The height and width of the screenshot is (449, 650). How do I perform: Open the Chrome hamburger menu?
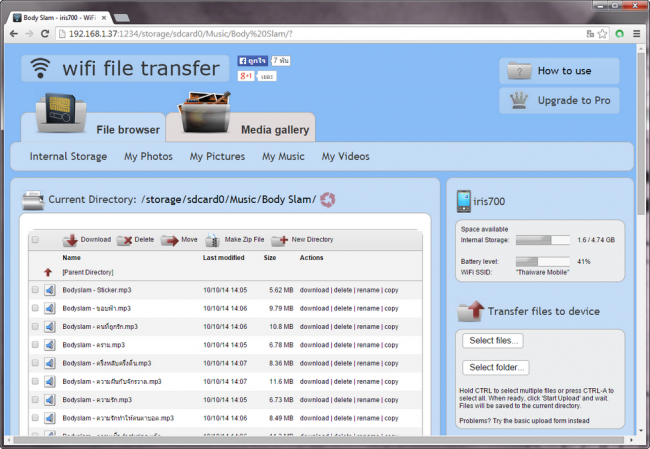pos(637,34)
